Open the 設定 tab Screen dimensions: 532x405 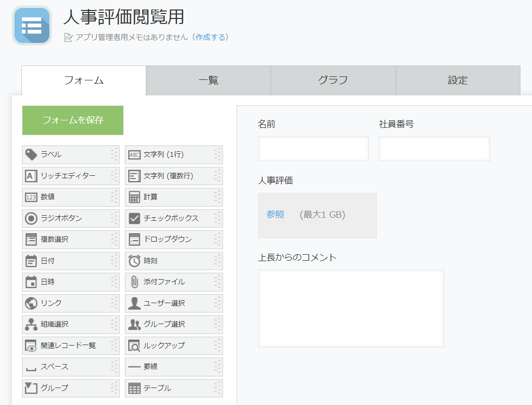tap(458, 80)
